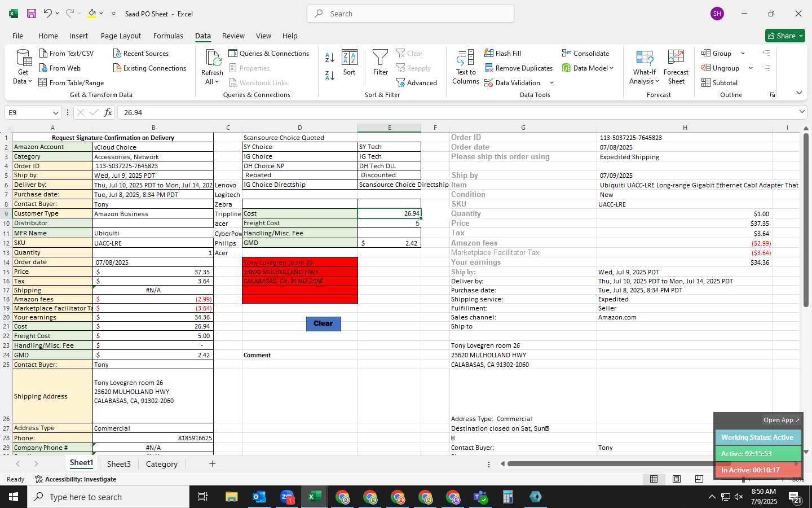The image size is (812, 508).
Task: Open the Sort dialog
Action: tap(350, 63)
